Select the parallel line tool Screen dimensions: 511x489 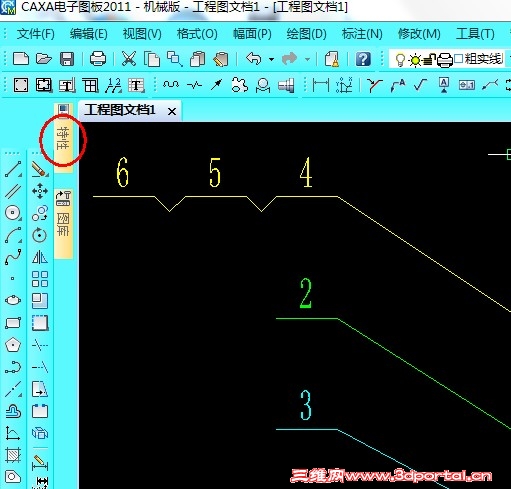click(13, 191)
